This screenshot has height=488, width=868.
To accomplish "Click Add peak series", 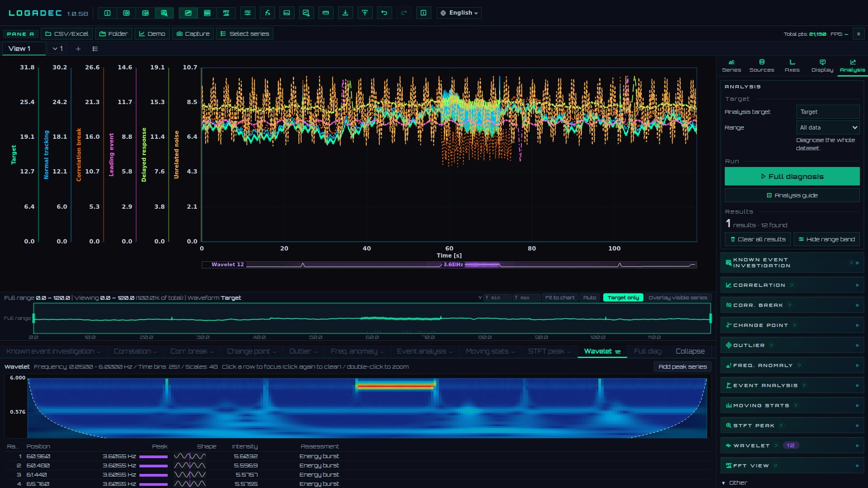I will click(x=682, y=367).
